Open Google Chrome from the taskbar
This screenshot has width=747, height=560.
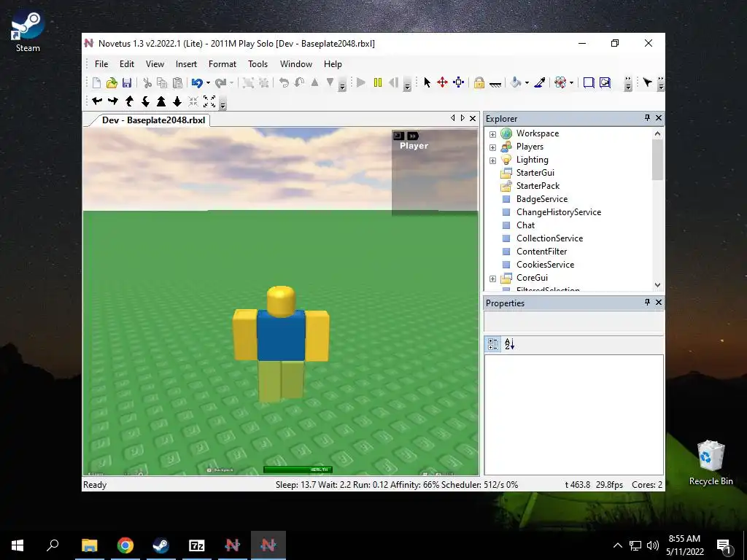tap(125, 545)
